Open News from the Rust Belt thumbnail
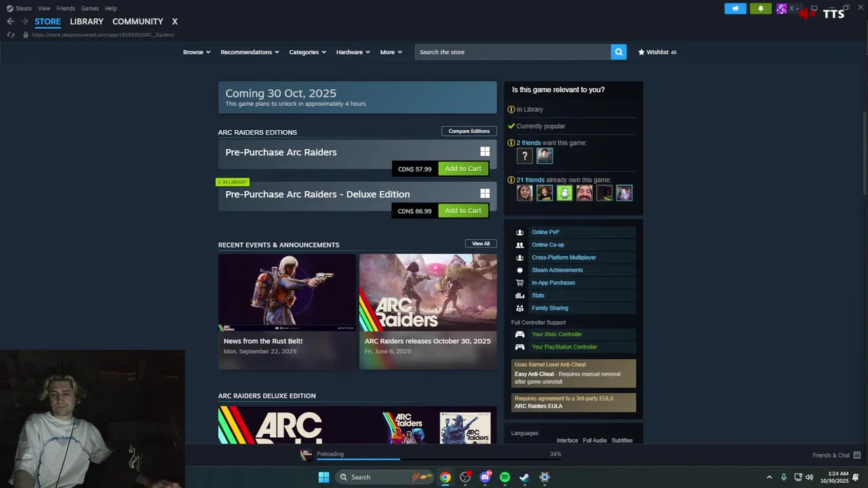Screen dimensions: 868x488 (x=287, y=292)
